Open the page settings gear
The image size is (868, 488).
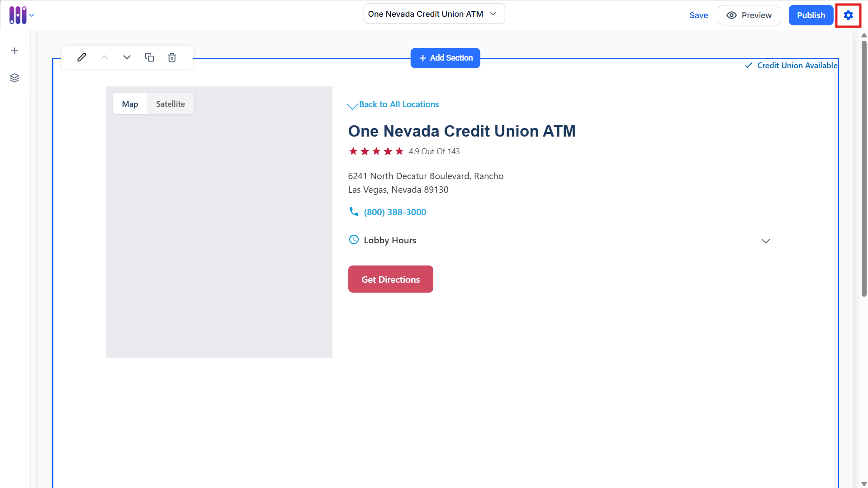point(848,15)
